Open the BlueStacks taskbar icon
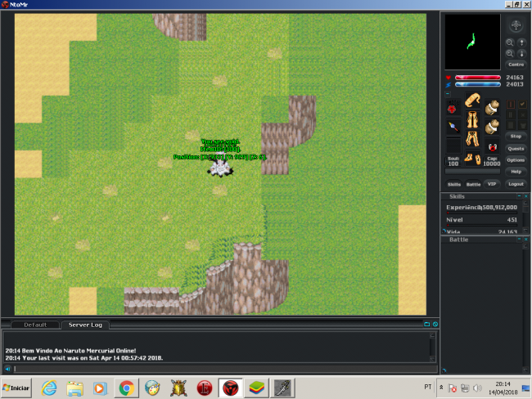Image resolution: width=532 pixels, height=399 pixels. point(257,388)
